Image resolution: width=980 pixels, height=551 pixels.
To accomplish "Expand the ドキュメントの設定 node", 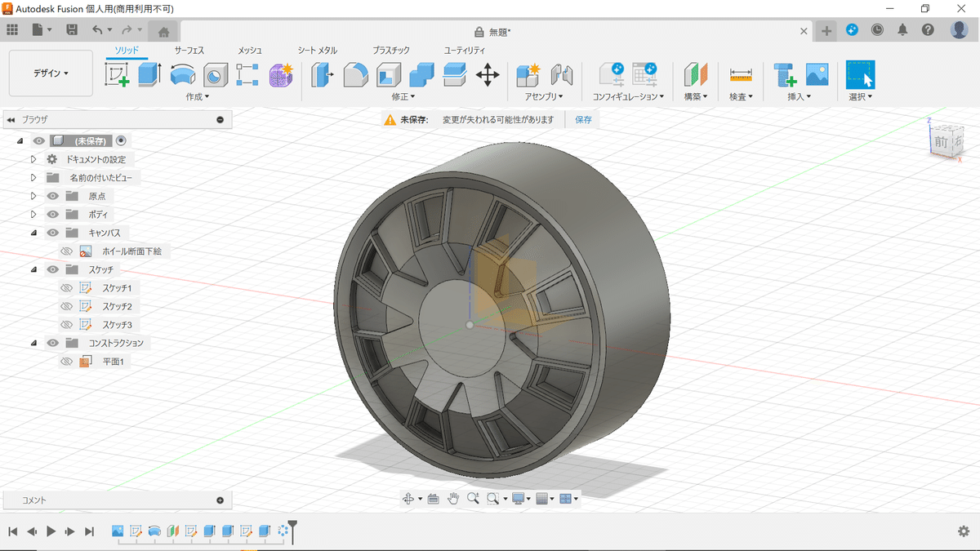I will tap(33, 159).
